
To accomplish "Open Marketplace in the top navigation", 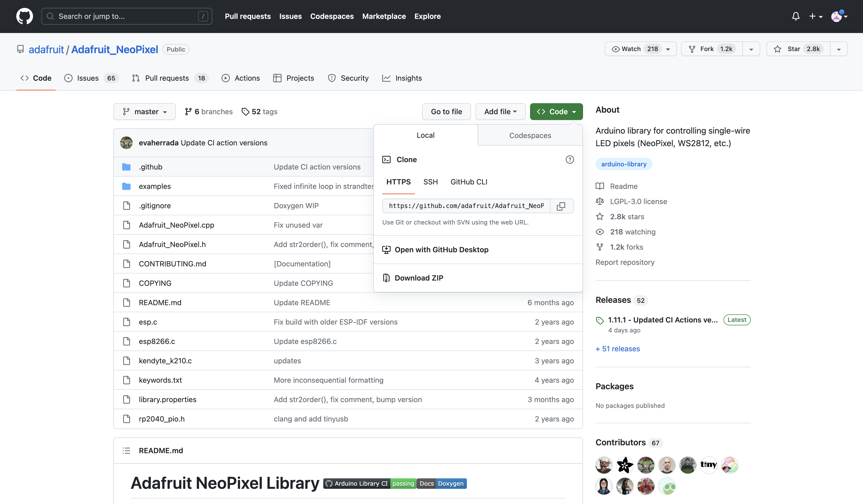I will (x=384, y=16).
